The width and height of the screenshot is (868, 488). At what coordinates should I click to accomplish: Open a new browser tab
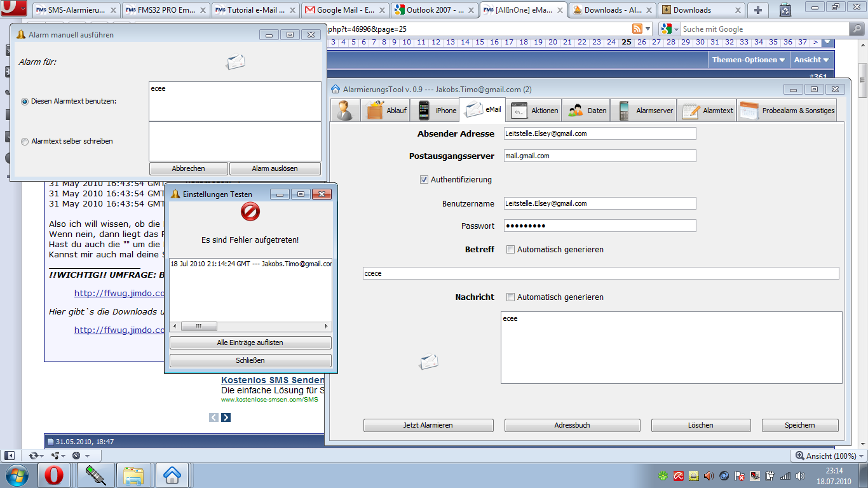(757, 10)
